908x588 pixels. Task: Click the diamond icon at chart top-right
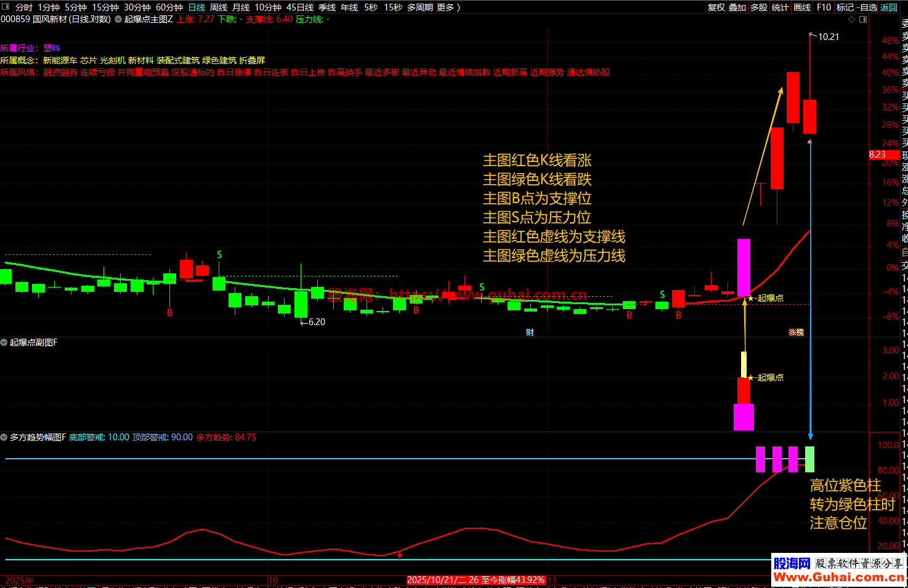(x=852, y=20)
